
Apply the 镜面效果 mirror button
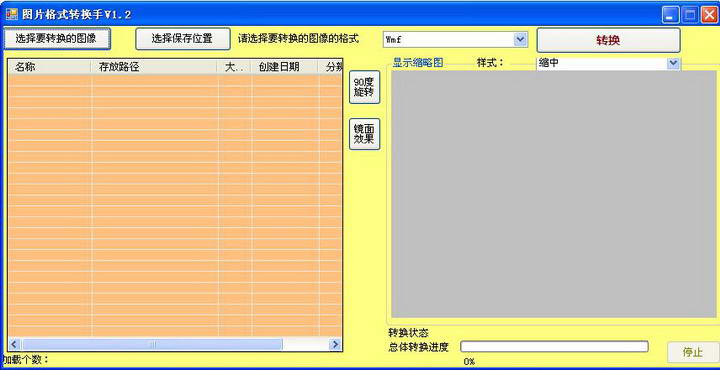pos(364,134)
